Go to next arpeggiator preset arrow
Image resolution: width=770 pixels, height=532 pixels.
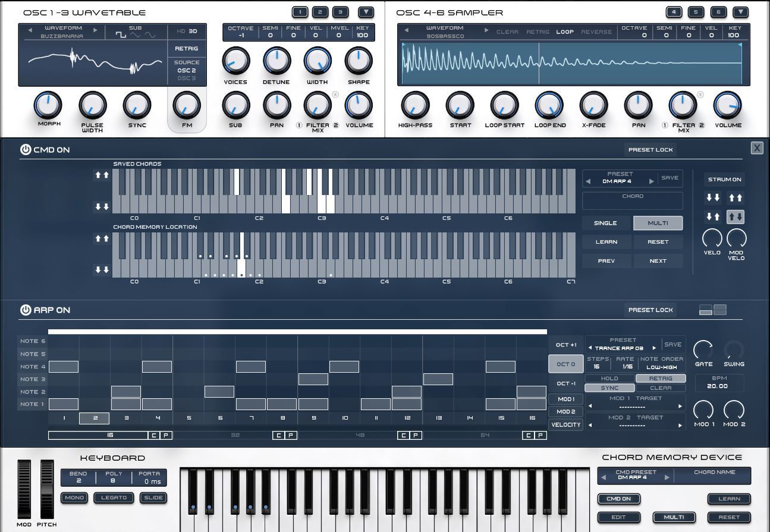pyautogui.click(x=654, y=348)
